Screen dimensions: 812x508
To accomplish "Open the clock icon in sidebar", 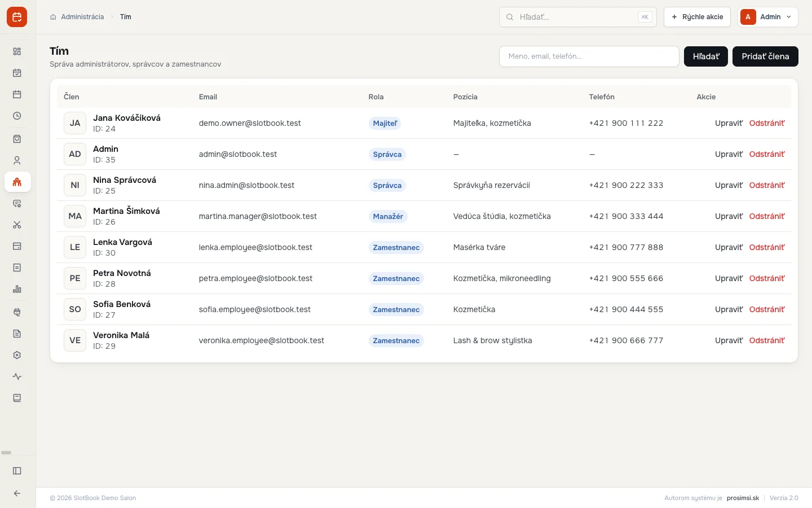I will [x=17, y=116].
